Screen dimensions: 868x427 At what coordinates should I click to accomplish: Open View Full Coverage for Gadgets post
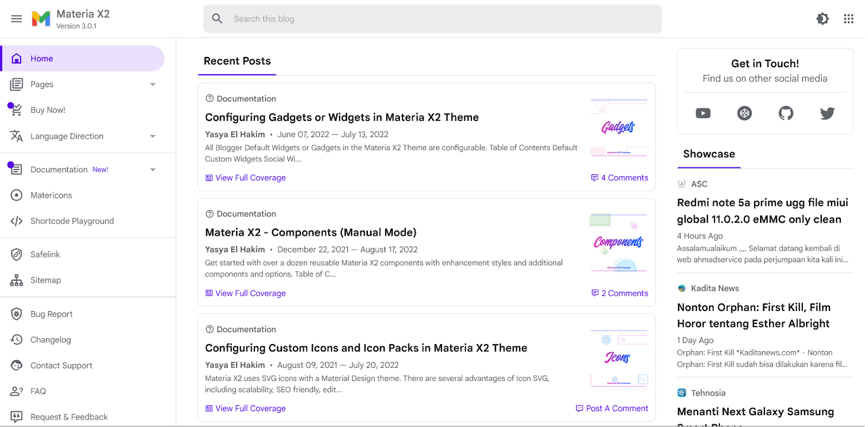click(x=245, y=178)
